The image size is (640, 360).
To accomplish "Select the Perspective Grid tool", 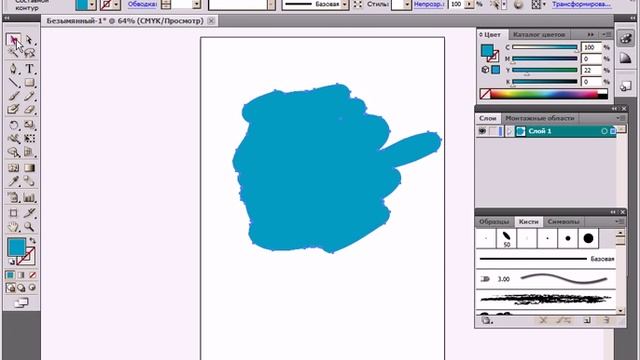I will [29, 152].
